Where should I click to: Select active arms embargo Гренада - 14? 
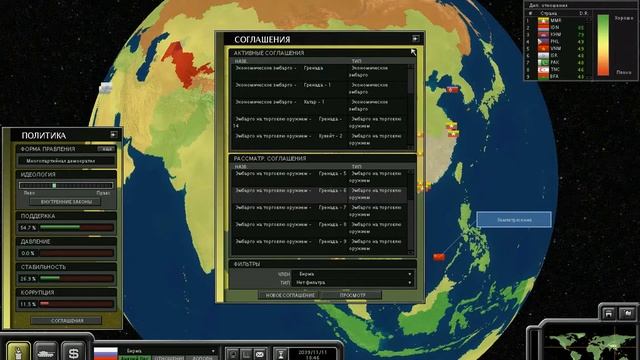click(320, 122)
